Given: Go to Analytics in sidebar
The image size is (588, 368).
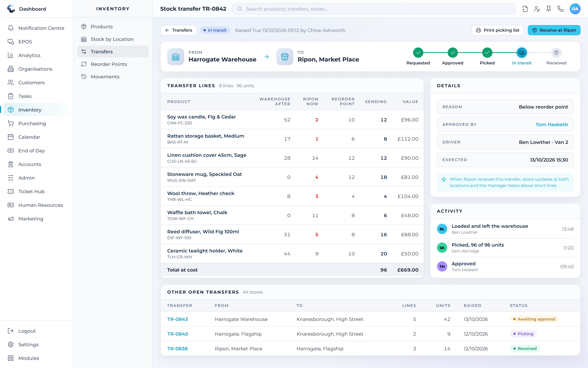Looking at the screenshot, I should 36,55.
